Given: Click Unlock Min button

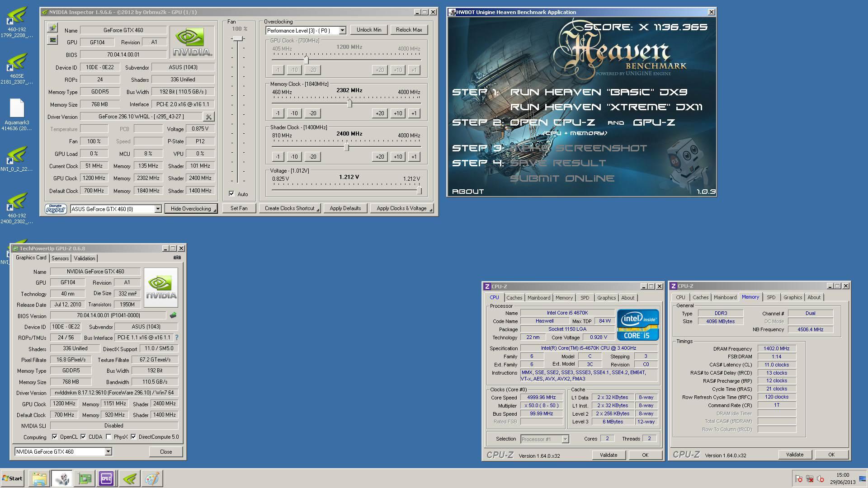Looking at the screenshot, I should [x=369, y=30].
